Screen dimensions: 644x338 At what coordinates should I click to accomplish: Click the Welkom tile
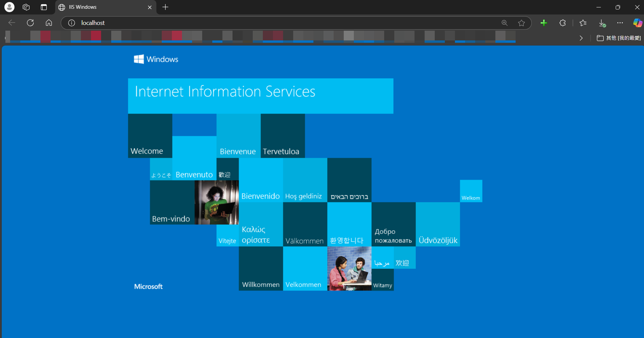pos(471,191)
